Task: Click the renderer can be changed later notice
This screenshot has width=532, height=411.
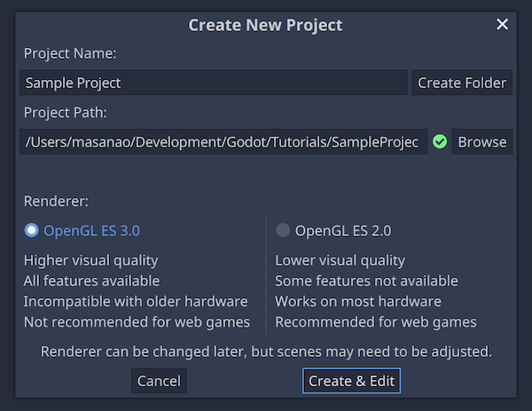Action: [266, 352]
